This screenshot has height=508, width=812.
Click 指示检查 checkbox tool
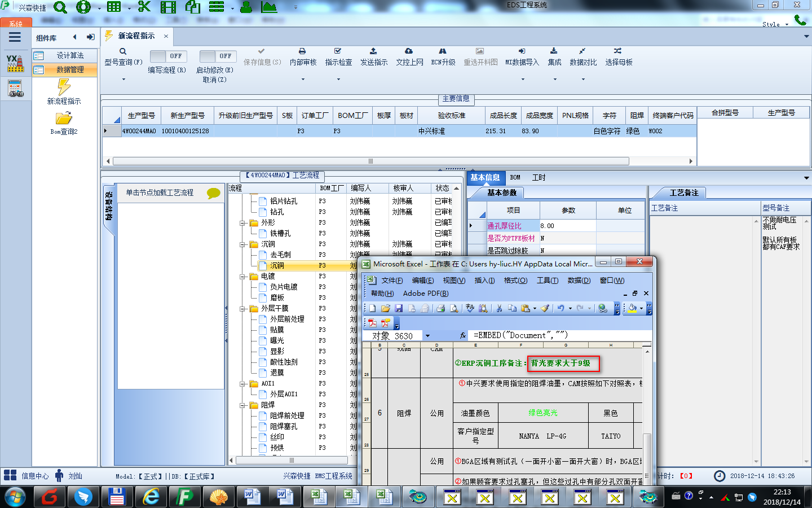click(x=338, y=57)
